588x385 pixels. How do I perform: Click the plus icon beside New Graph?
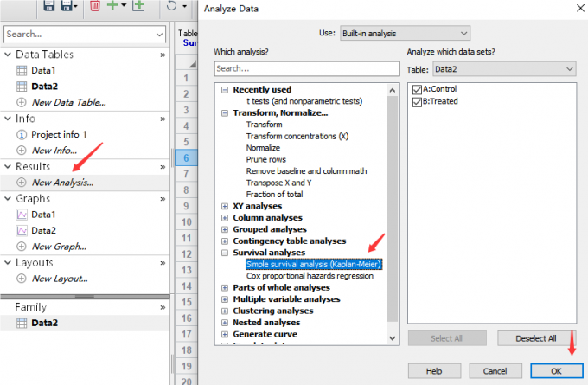click(22, 247)
